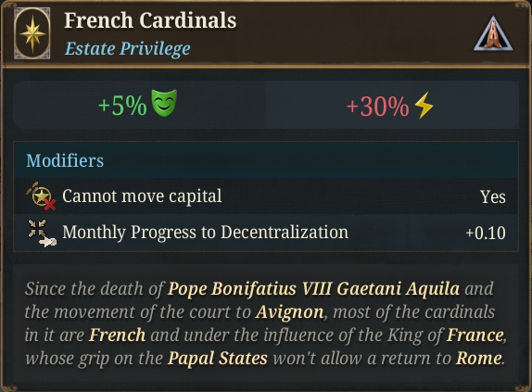Open the Papal States country link
Image resolution: width=532 pixels, height=392 pixels.
[x=218, y=359]
